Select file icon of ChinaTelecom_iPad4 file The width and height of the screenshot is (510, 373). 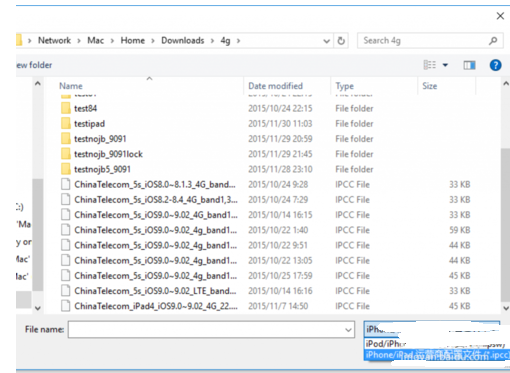(x=66, y=306)
